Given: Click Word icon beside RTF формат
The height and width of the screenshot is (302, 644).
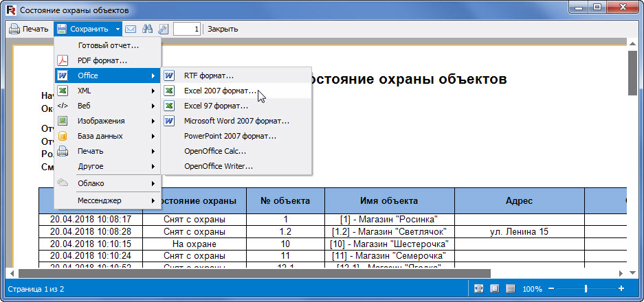Looking at the screenshot, I should [169, 76].
